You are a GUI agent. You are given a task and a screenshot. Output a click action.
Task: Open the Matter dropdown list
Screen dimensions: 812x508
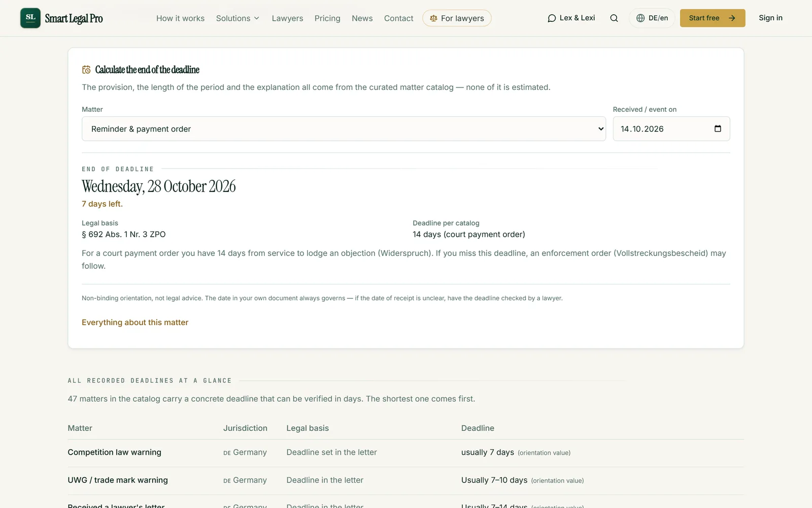[x=344, y=129]
